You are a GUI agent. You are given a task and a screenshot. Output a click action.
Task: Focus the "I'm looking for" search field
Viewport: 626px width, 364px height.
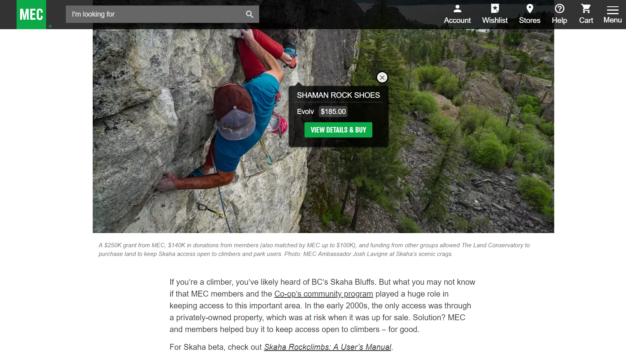[156, 14]
